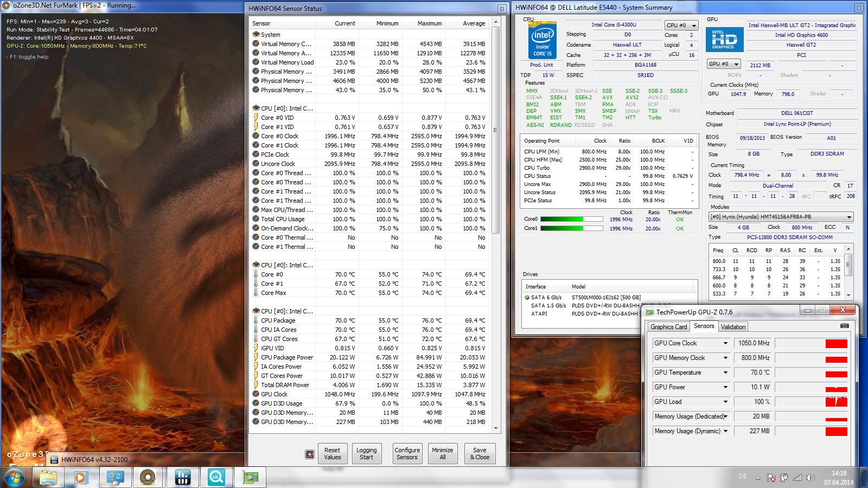Open the GPU Load sensor dropdown
The image size is (868, 488).
coord(725,402)
